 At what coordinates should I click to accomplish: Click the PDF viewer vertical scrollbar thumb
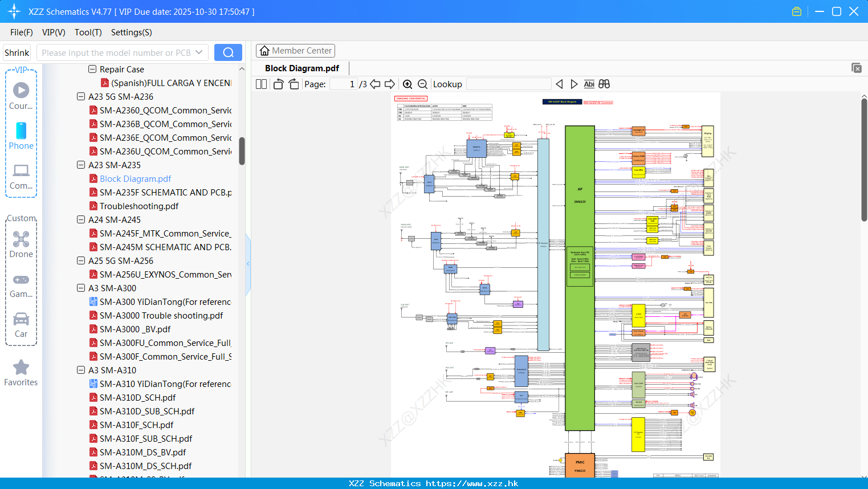(864, 160)
